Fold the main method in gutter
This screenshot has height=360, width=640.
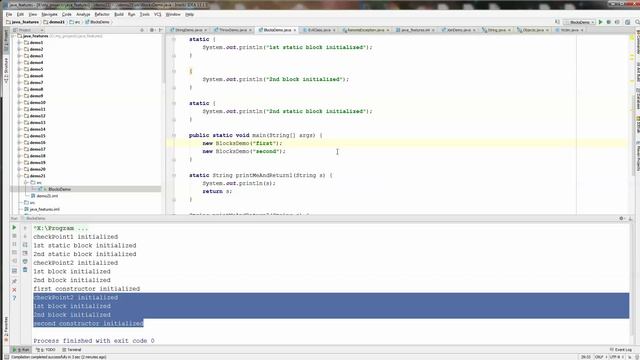[x=174, y=135]
